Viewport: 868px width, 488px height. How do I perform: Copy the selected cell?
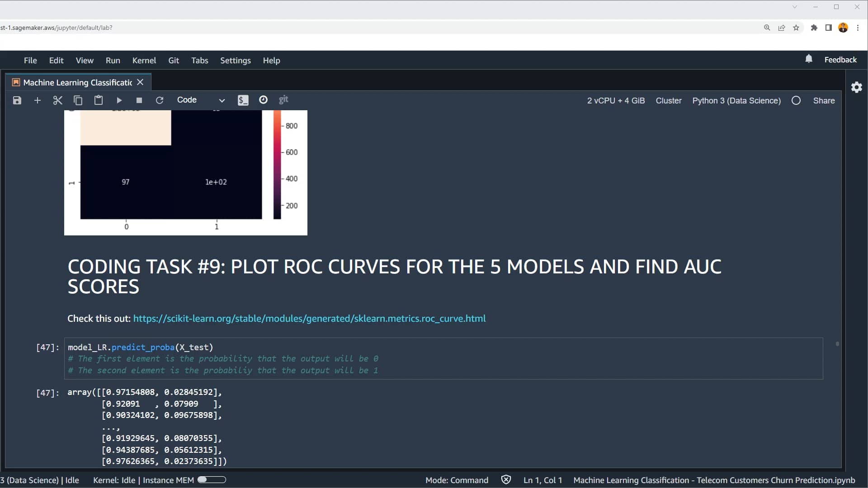pyautogui.click(x=78, y=100)
